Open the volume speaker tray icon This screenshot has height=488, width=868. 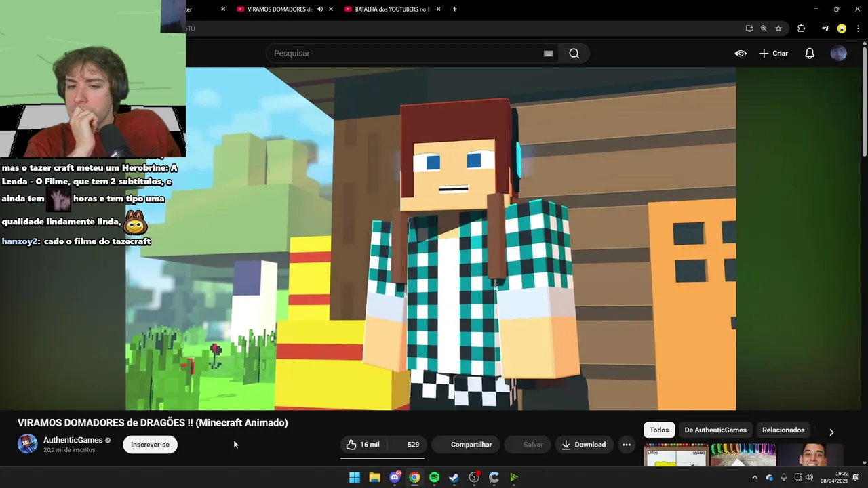[x=809, y=477]
